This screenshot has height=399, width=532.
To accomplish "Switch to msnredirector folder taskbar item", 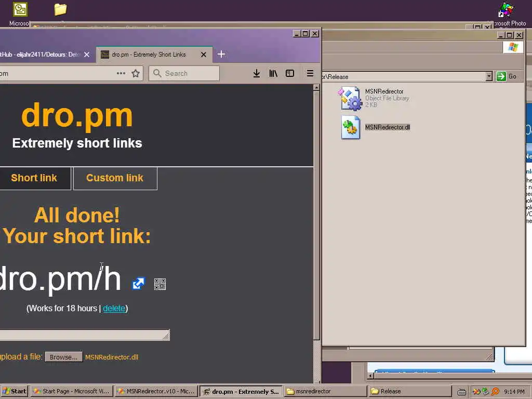I will pyautogui.click(x=325, y=391).
